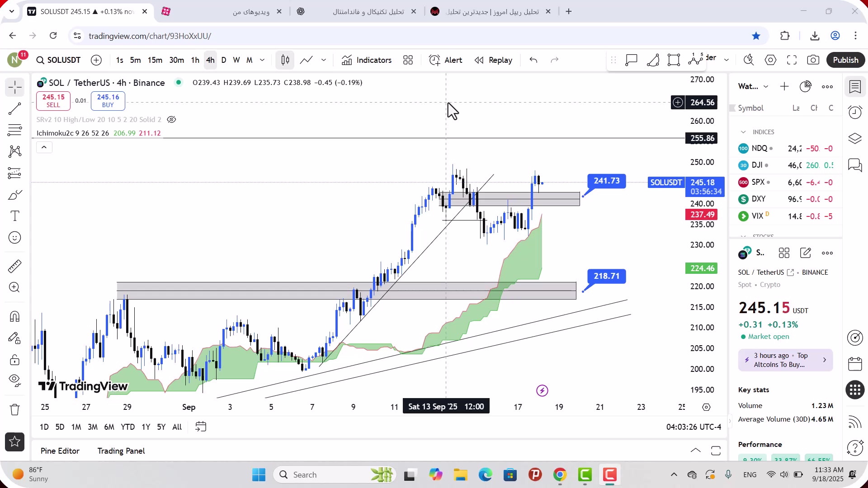
Task: Add a symbol to compare with plus icon
Action: pos(96,60)
